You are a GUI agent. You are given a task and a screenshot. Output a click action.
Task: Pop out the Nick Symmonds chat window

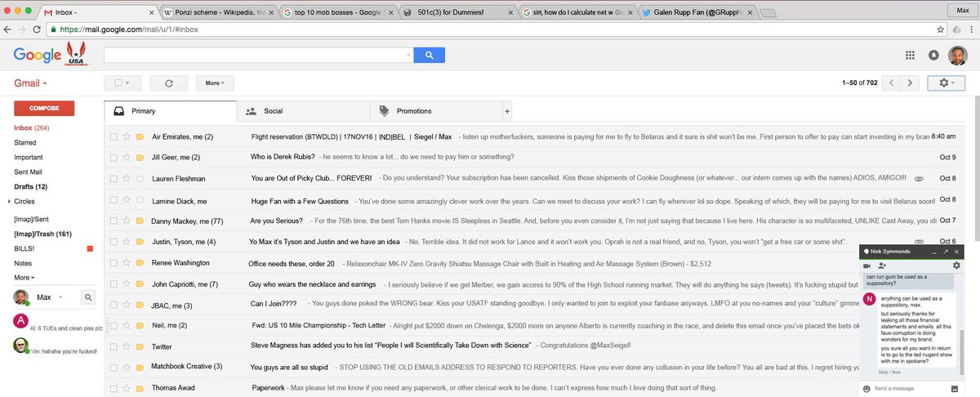pyautogui.click(x=945, y=252)
